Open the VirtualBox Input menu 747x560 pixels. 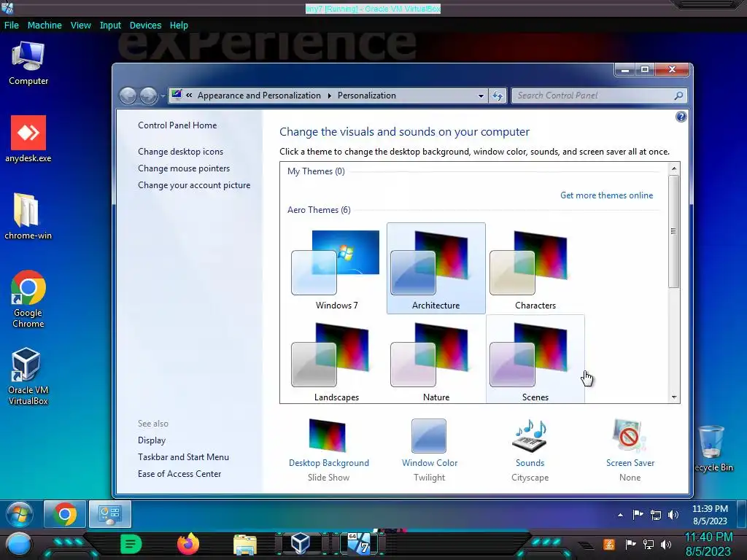(x=110, y=26)
